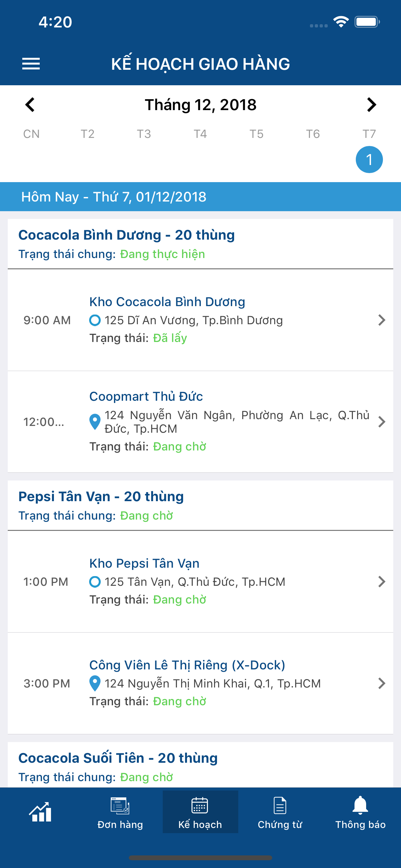Tap circle marker at Kho Pepsi address

click(x=95, y=582)
